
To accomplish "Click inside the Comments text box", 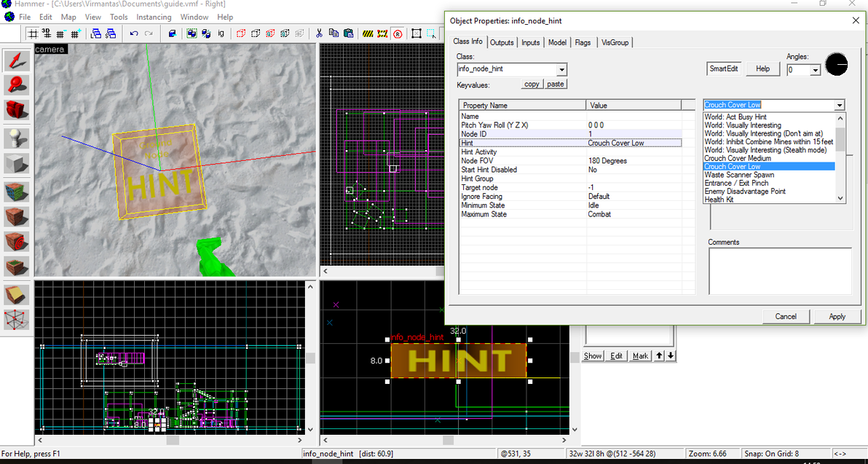I will (779, 271).
